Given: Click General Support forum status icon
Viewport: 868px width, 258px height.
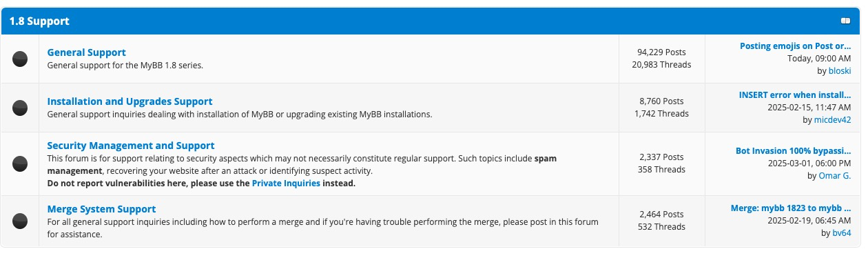Looking at the screenshot, I should point(21,59).
